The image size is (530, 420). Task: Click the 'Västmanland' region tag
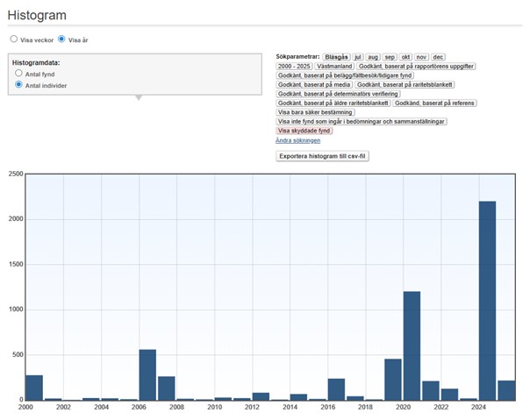(x=334, y=67)
